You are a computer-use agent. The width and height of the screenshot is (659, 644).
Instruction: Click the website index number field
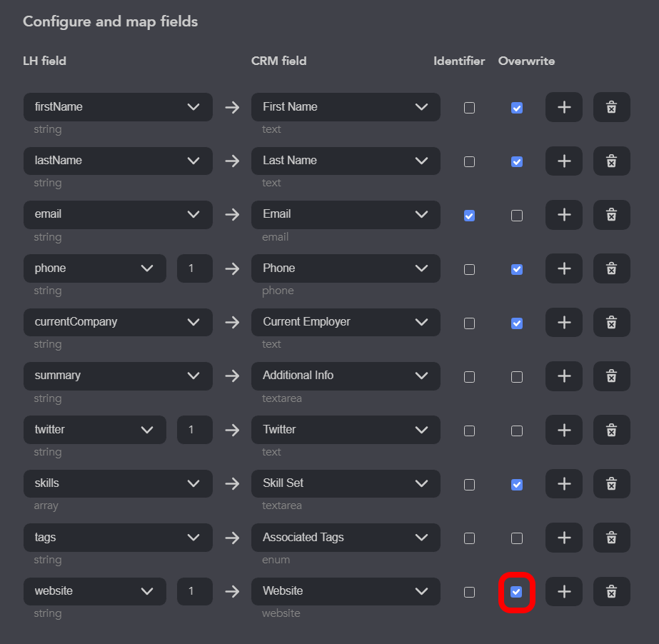[x=195, y=591]
